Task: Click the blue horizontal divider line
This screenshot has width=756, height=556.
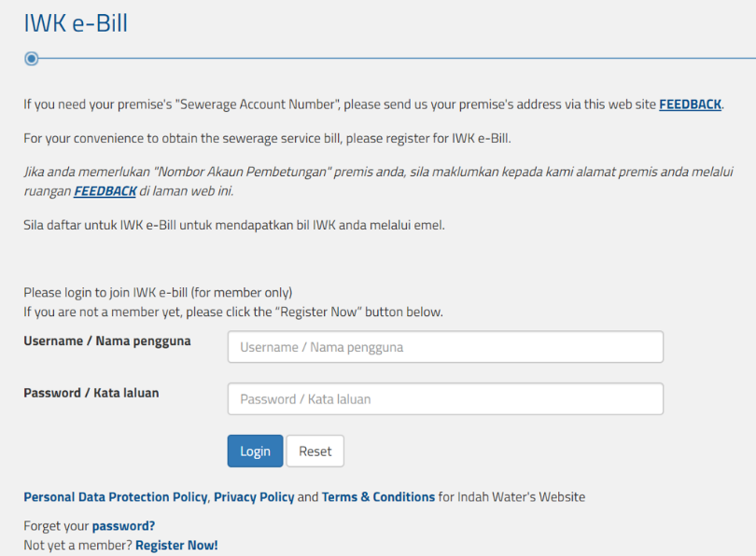Action: pos(397,58)
